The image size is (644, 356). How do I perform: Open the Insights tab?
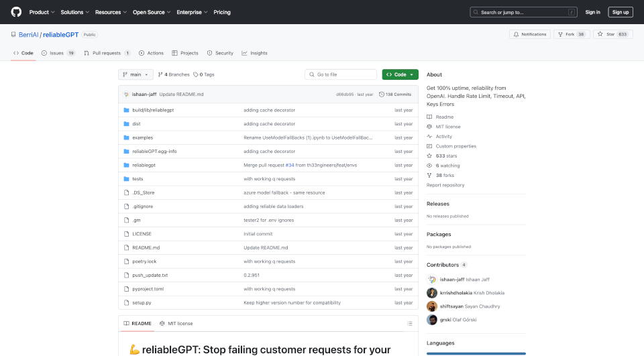point(255,53)
